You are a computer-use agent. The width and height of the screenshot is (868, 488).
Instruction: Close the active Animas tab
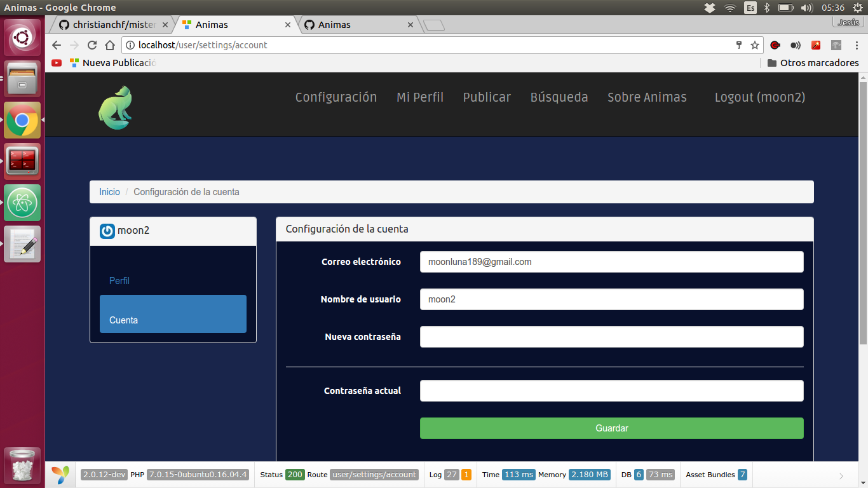tap(287, 25)
